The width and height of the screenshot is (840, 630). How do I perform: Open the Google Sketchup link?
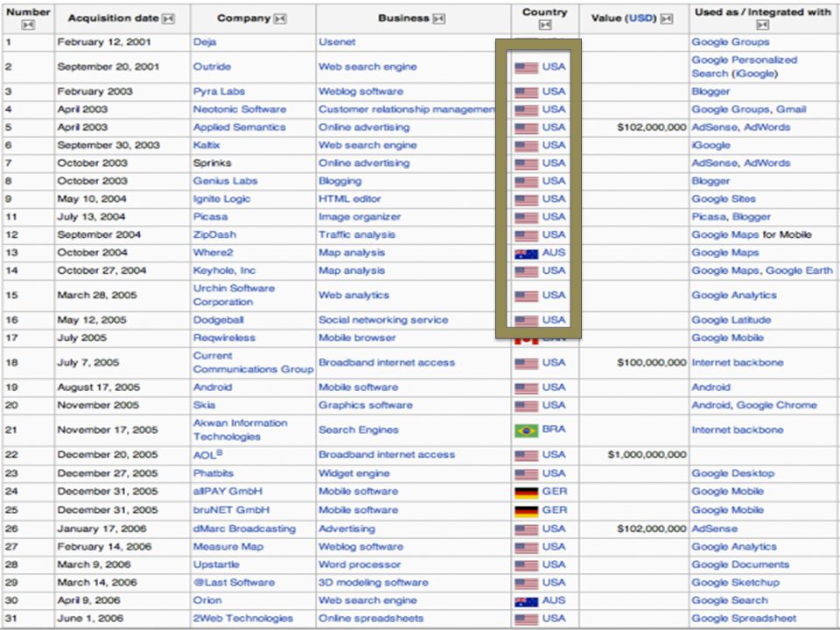736,583
